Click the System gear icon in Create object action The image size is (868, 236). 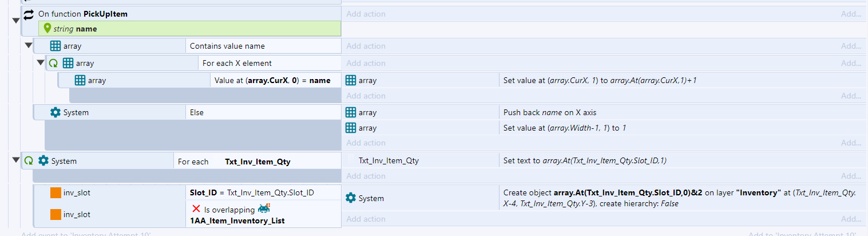pyautogui.click(x=351, y=198)
